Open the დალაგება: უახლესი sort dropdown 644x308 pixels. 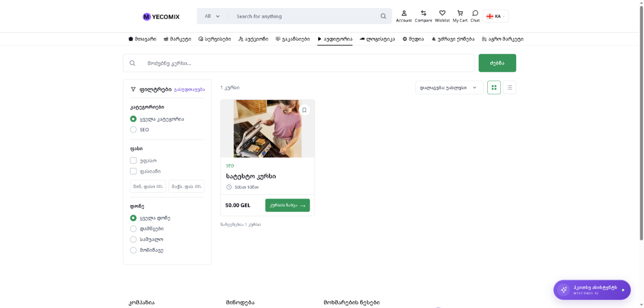pos(450,87)
